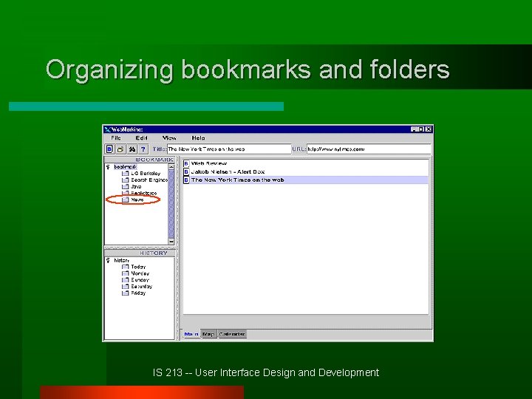Click the open folder toolbar icon
The image size is (532, 399).
click(x=120, y=149)
